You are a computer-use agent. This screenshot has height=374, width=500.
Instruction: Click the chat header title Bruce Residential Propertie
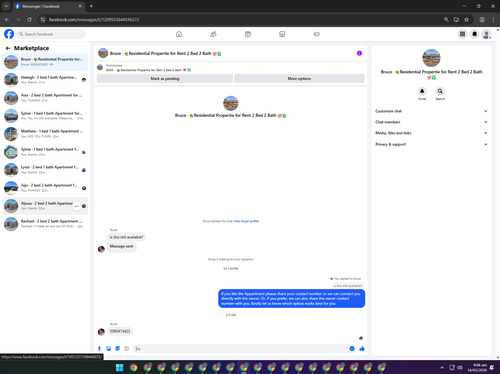165,53
